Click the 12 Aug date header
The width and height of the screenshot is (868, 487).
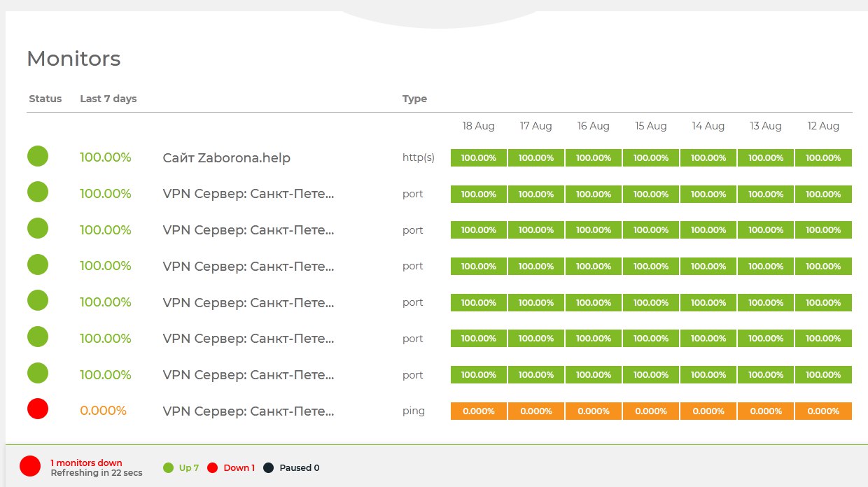[823, 126]
